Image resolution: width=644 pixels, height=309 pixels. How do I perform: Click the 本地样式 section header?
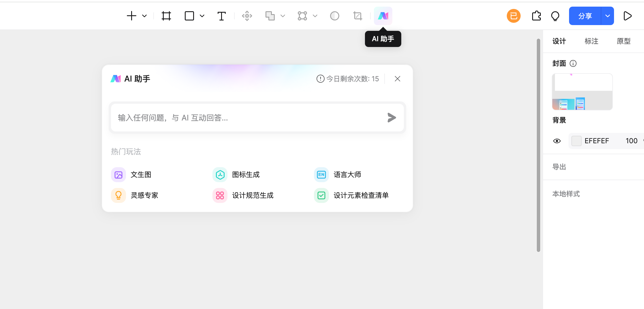566,194
